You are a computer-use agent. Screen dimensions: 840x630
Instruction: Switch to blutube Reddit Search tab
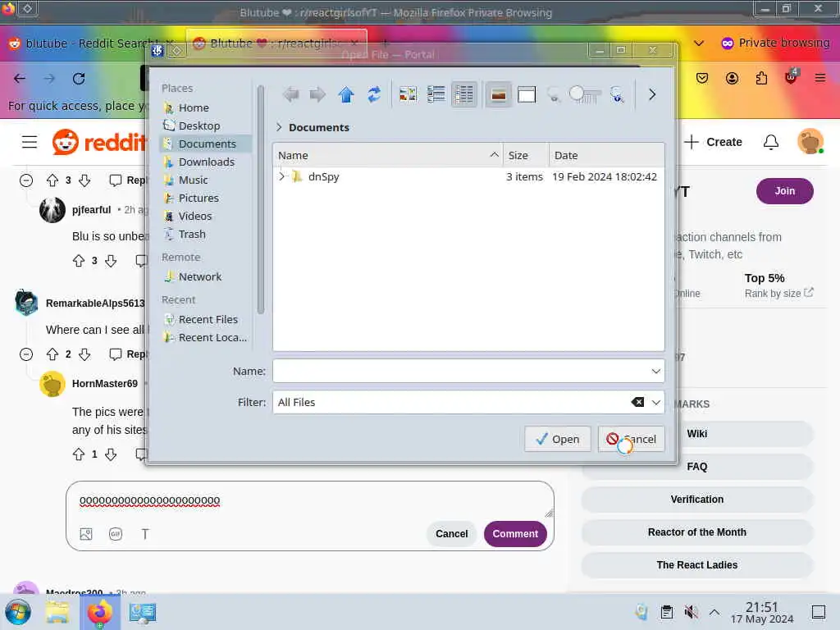coord(92,43)
